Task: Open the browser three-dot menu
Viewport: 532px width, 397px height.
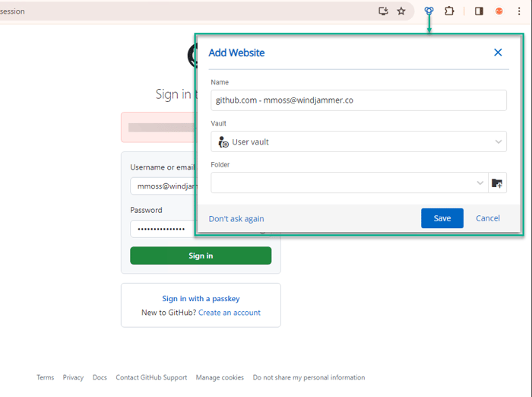Action: coord(519,11)
